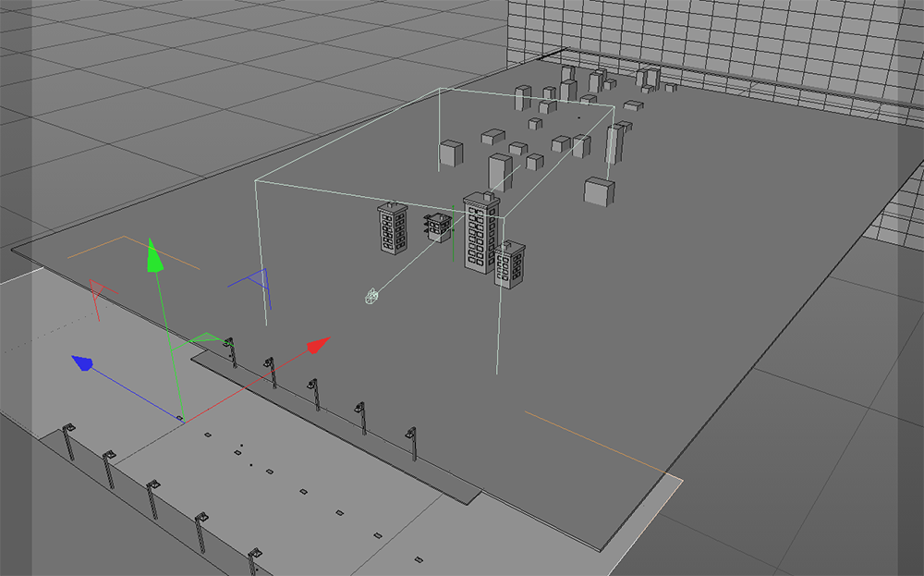
Task: Click the axis gizmo origin point
Action: click(x=183, y=421)
